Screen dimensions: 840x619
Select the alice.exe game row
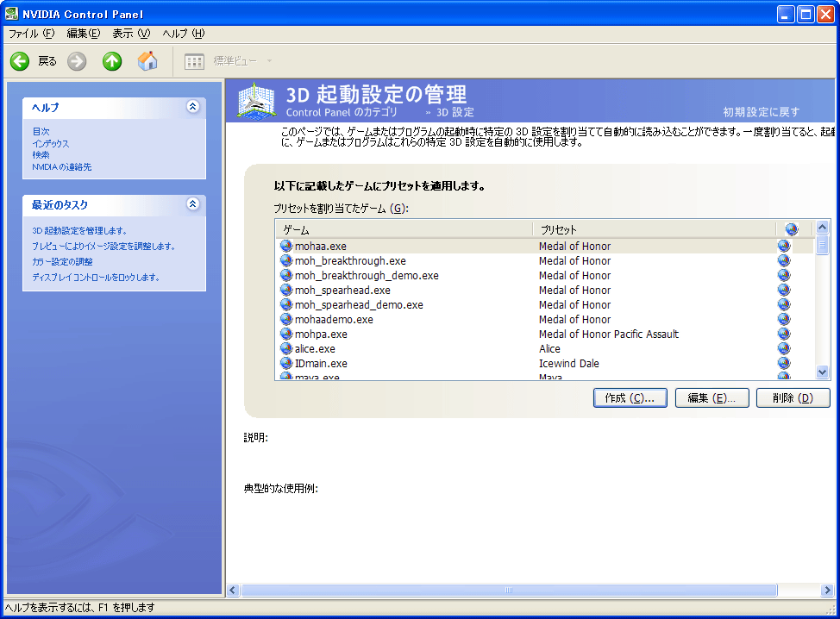click(545, 348)
